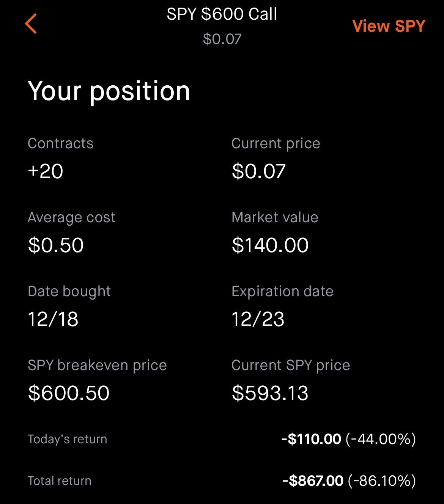Tap the Current price $0.07 value
The width and height of the screenshot is (444, 504).
(259, 171)
